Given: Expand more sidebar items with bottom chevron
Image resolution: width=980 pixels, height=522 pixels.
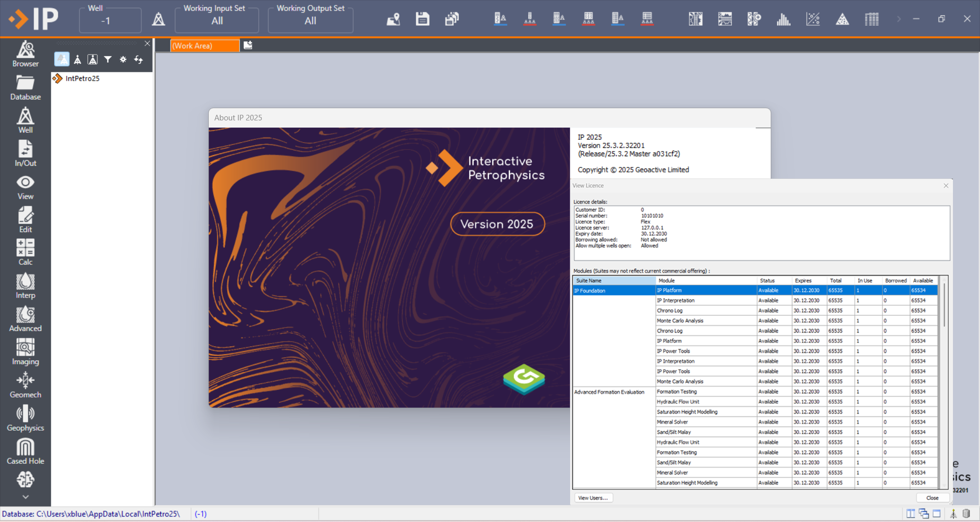Looking at the screenshot, I should 26,497.
